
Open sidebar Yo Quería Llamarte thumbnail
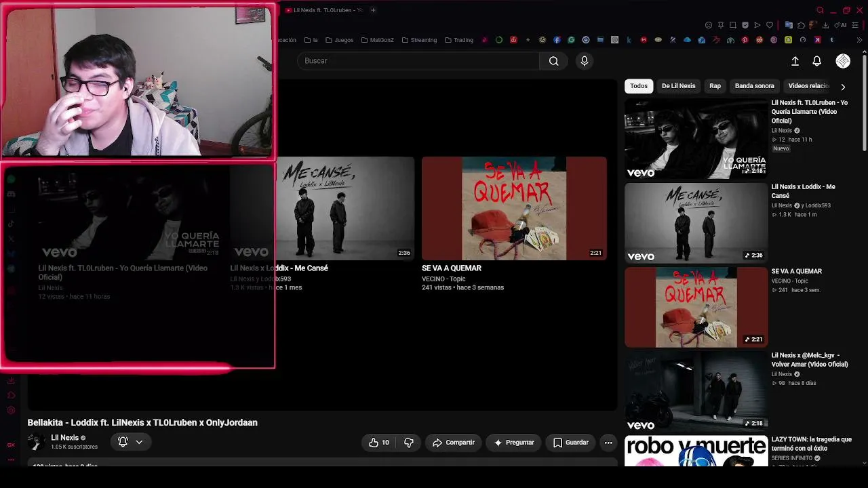tap(696, 139)
